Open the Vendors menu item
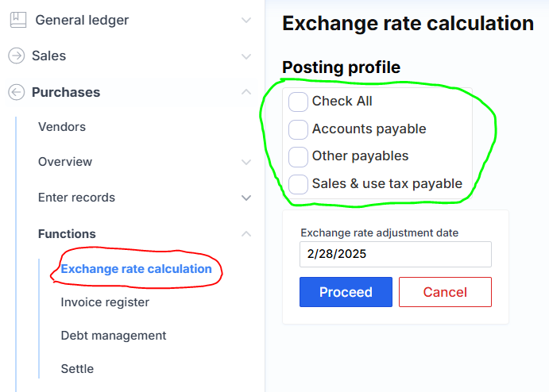Screen dimensions: 549x392 tap(62, 127)
